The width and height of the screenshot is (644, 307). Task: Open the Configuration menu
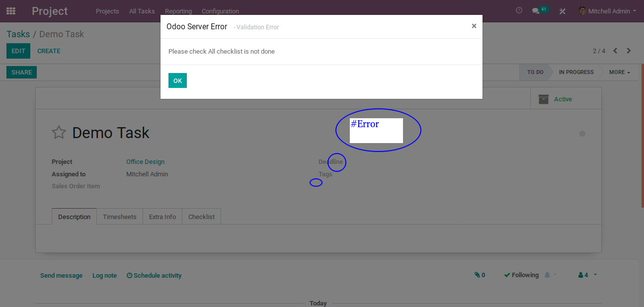coord(220,11)
